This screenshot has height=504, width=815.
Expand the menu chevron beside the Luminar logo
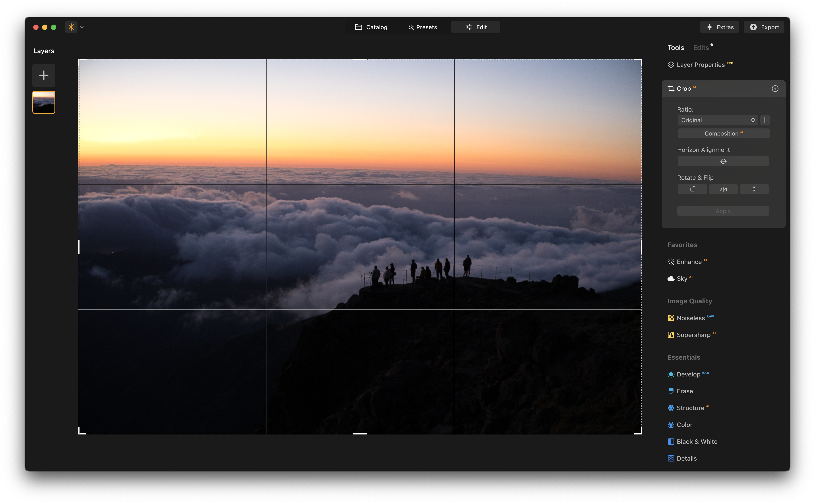[82, 27]
